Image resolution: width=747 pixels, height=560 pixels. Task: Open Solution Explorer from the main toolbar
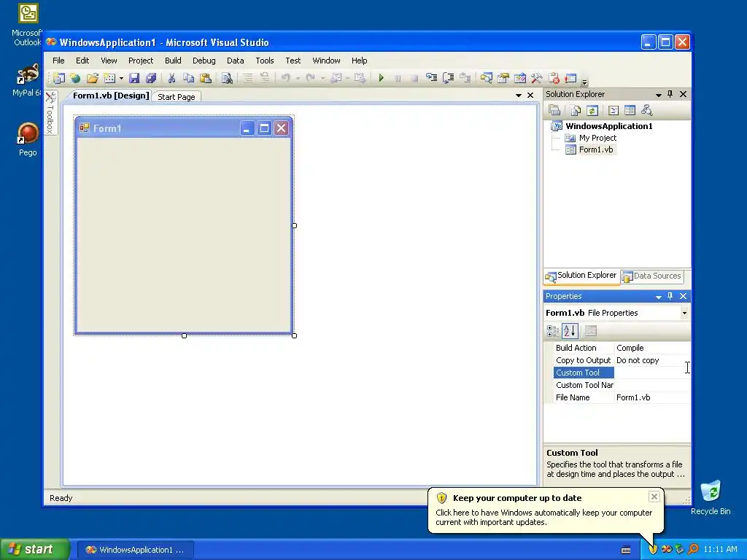(x=486, y=78)
